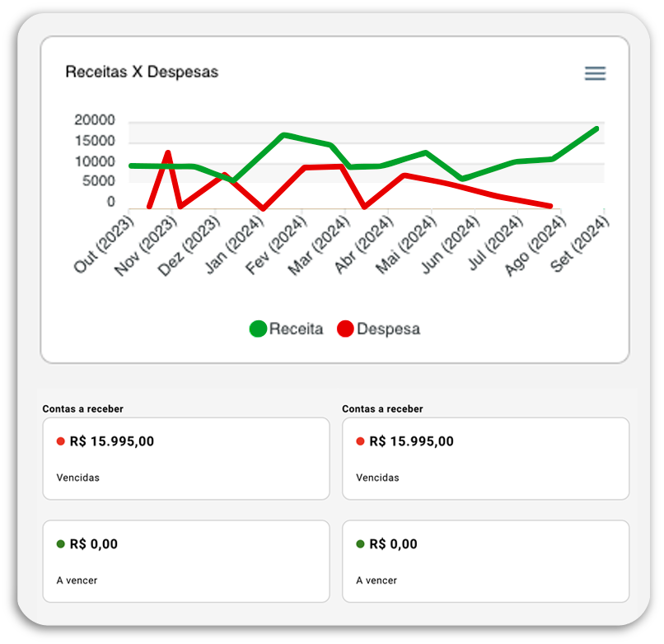The height and width of the screenshot is (644, 664).
Task: Click the Set (2024) axis label
Action: click(x=579, y=244)
